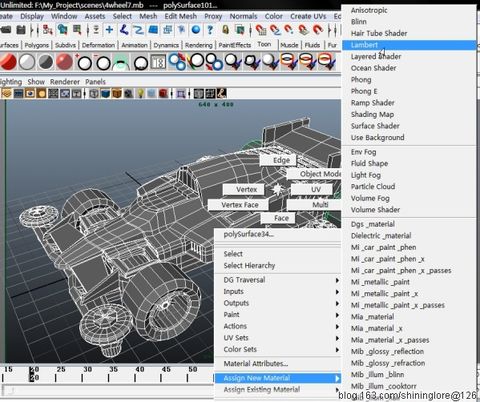Click the red glossy sphere shelf icon

[x=64, y=62]
